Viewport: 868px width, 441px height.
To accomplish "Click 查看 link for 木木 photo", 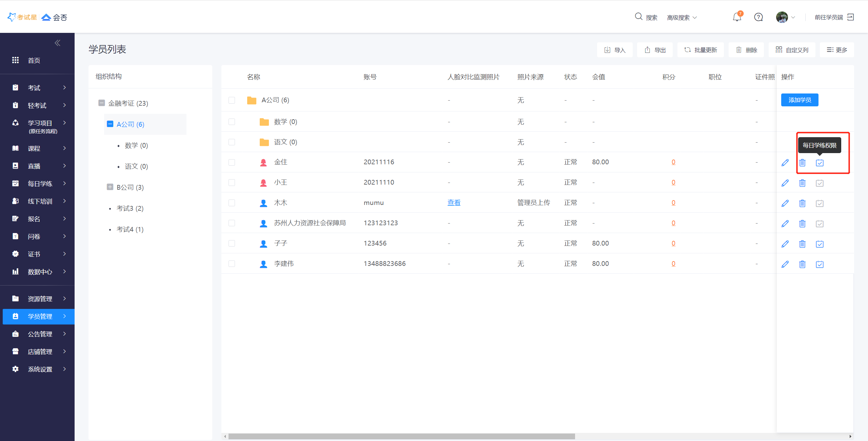I will [x=454, y=203].
